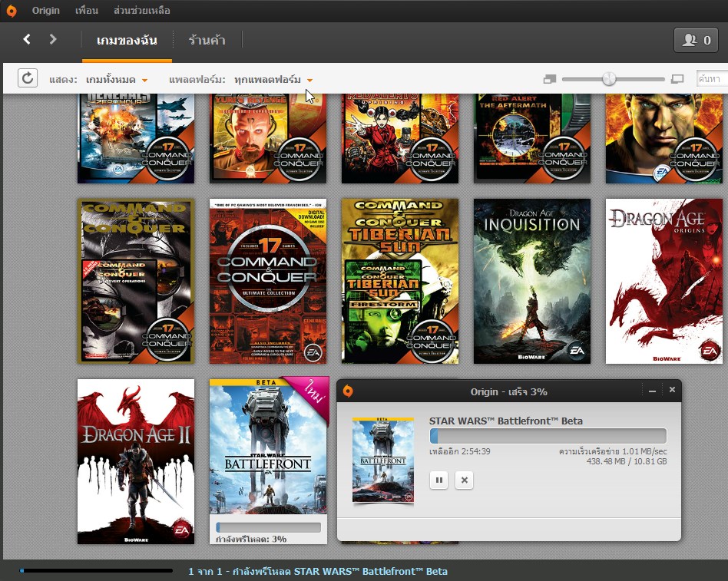Image resolution: width=728 pixels, height=581 pixels.
Task: Click the Origin logo icon in menu bar
Action: point(12,10)
